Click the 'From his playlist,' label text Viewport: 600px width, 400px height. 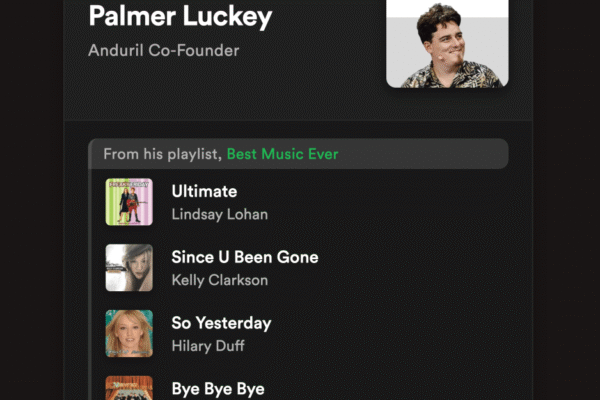pyautogui.click(x=163, y=154)
